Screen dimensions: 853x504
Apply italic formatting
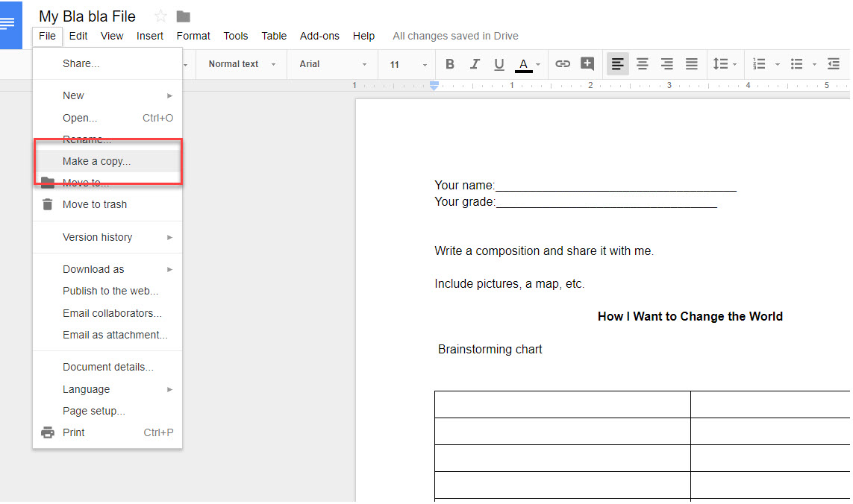(475, 64)
